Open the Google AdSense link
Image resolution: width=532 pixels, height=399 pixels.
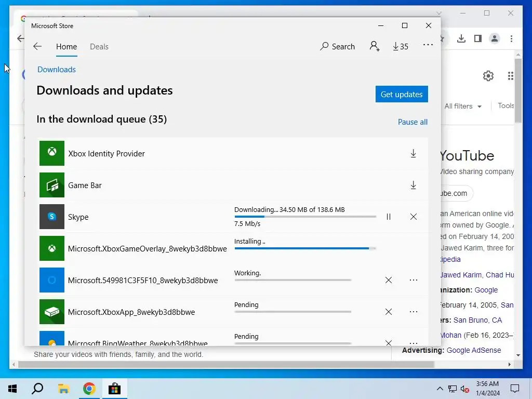point(474,350)
